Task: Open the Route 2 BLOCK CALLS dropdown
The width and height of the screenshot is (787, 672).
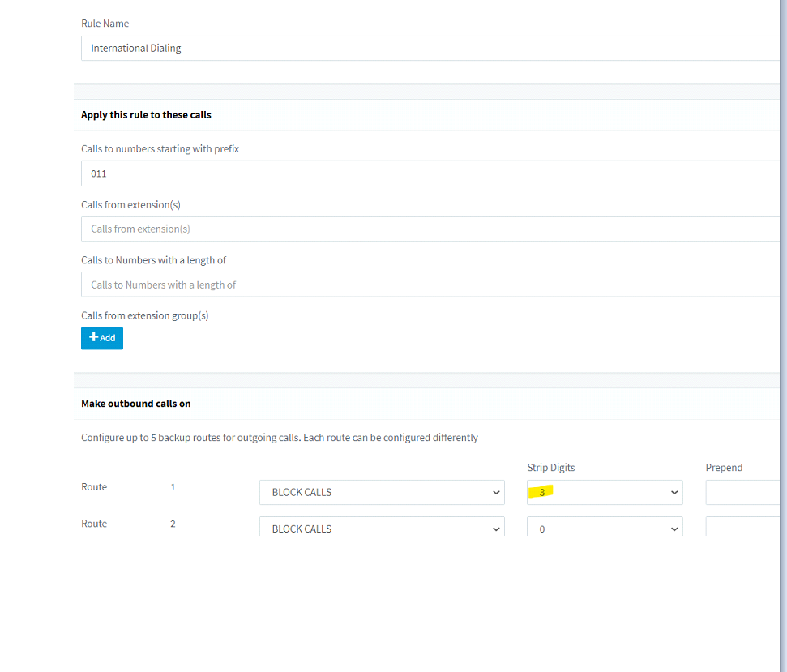Action: click(x=381, y=529)
